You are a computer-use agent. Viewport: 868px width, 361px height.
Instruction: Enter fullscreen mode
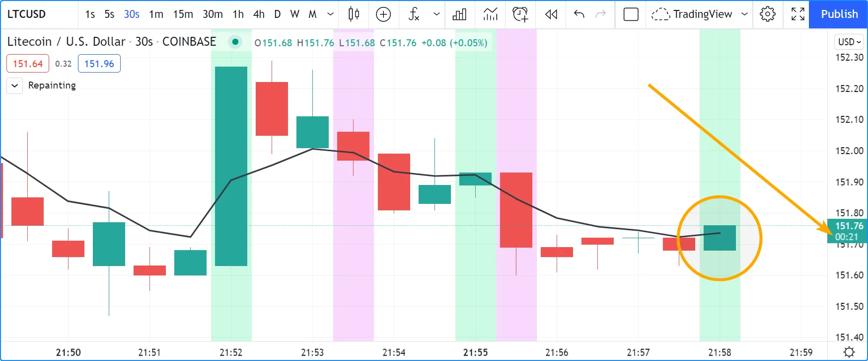click(797, 14)
